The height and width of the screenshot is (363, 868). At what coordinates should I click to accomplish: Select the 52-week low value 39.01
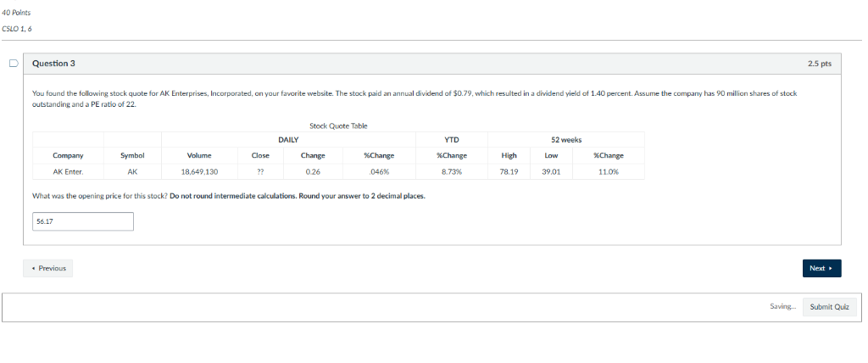tap(551, 172)
